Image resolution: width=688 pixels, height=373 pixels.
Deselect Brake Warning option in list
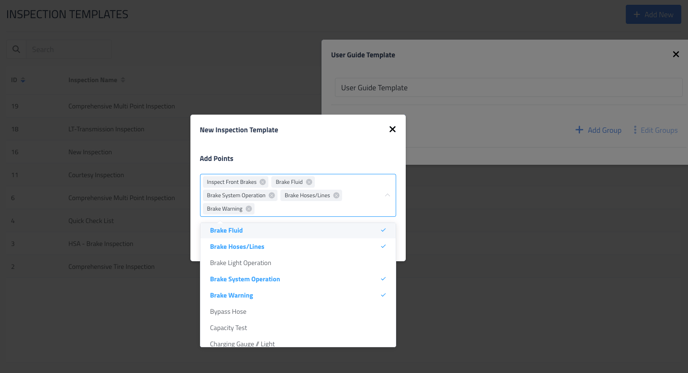[298, 295]
